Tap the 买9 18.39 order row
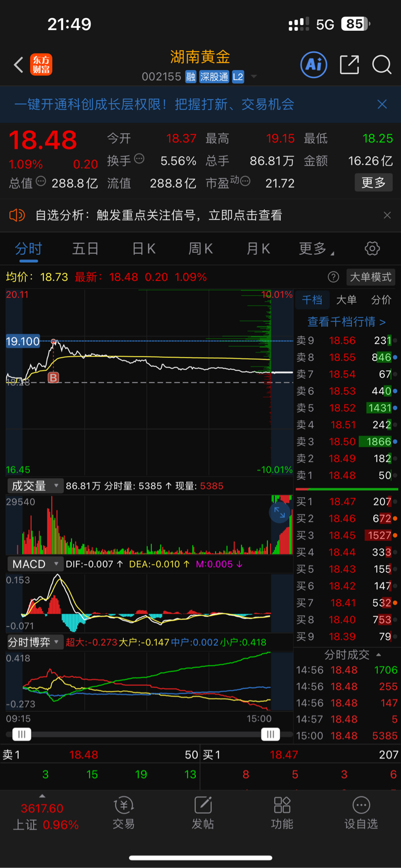The width and height of the screenshot is (401, 868). tap(347, 637)
